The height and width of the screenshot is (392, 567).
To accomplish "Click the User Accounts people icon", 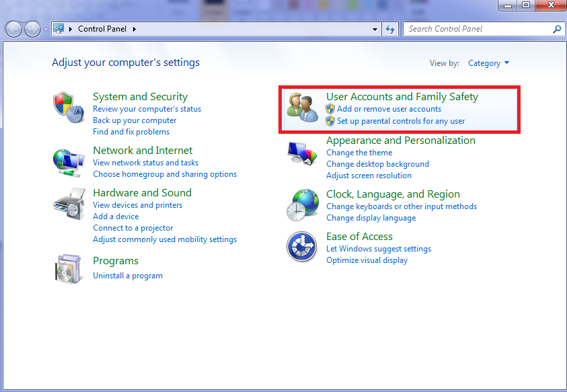I will pyautogui.click(x=302, y=108).
